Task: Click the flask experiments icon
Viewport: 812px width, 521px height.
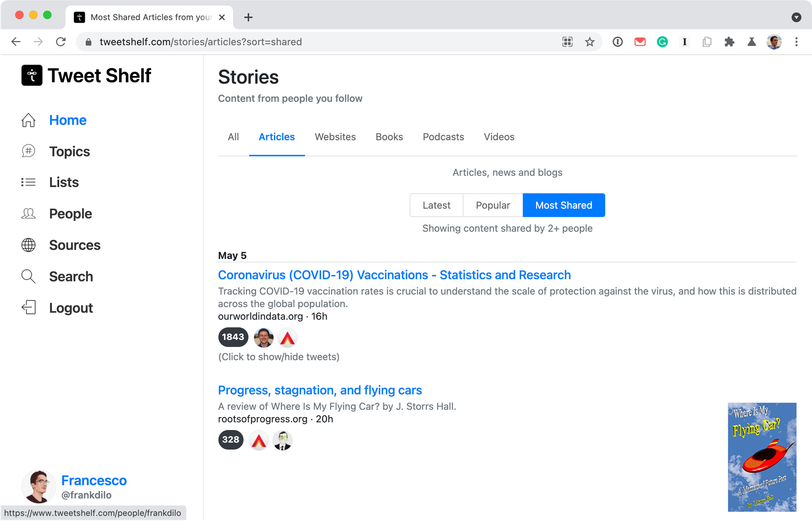Action: tap(752, 42)
